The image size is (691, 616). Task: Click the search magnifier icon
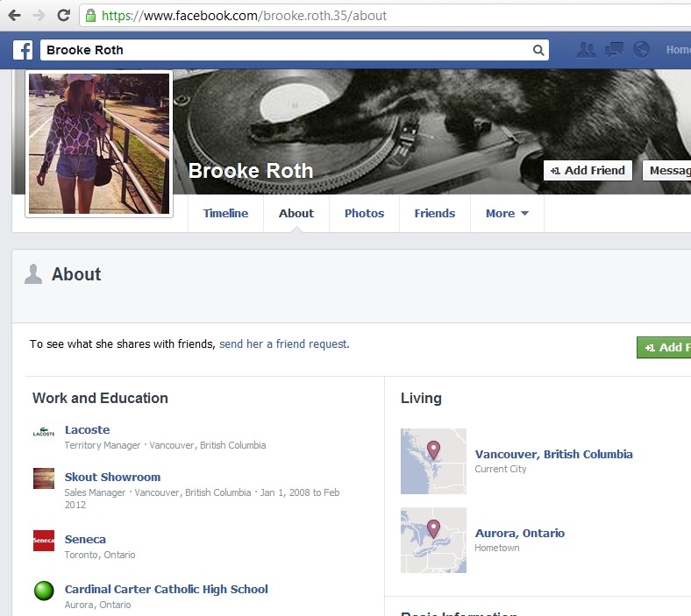(538, 50)
